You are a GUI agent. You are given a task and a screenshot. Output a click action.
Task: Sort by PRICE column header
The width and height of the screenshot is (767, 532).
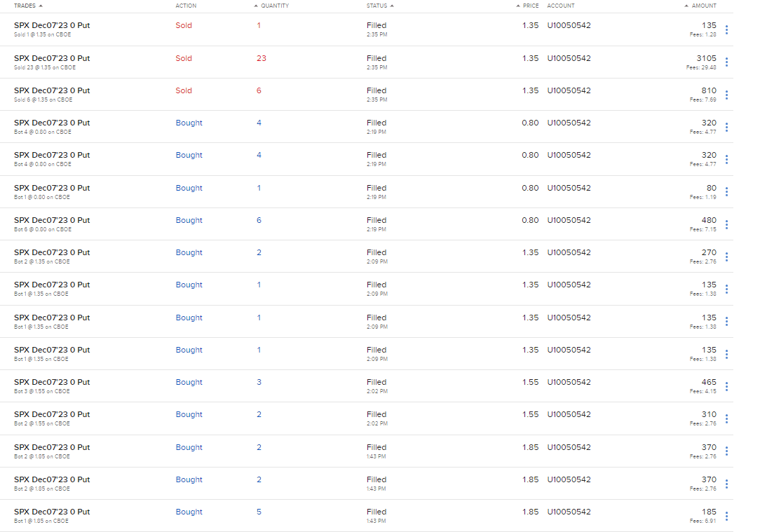click(x=530, y=6)
